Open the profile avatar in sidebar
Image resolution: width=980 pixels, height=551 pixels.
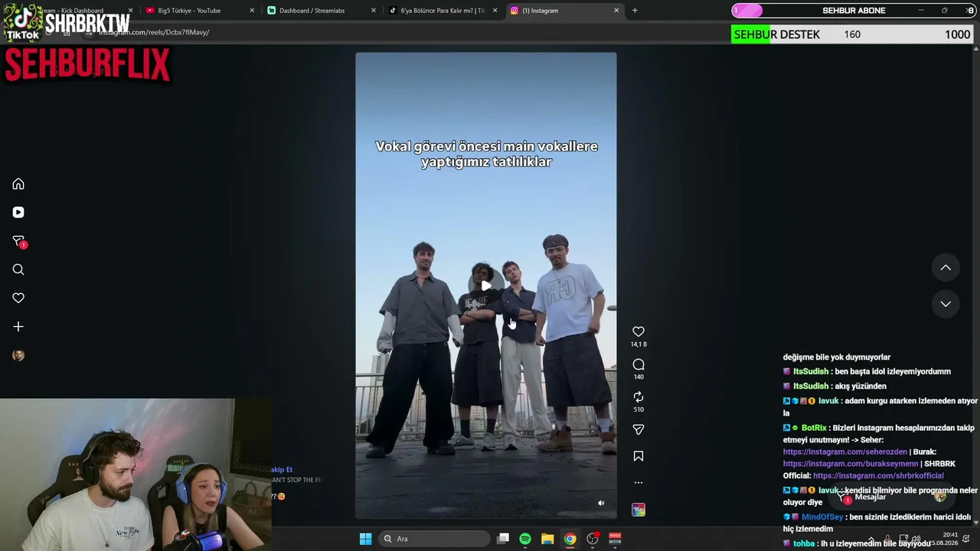click(x=18, y=355)
